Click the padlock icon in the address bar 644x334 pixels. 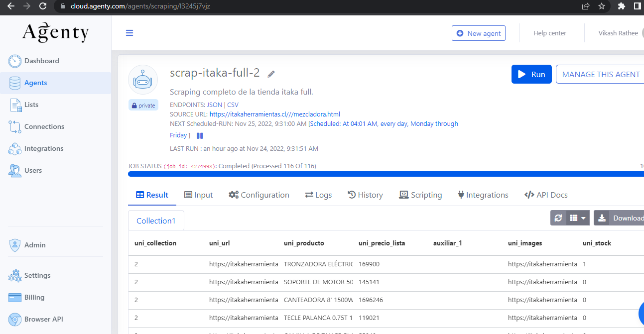63,6
